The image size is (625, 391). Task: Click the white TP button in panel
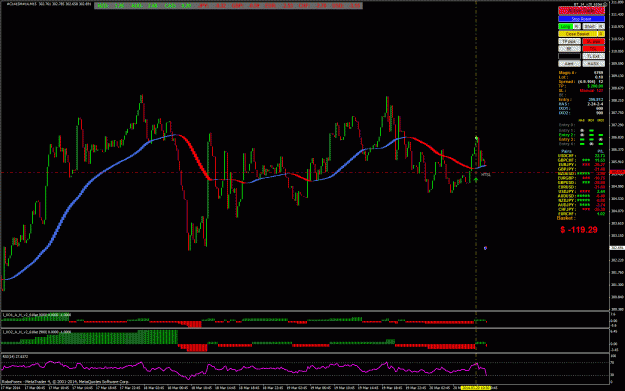point(569,41)
